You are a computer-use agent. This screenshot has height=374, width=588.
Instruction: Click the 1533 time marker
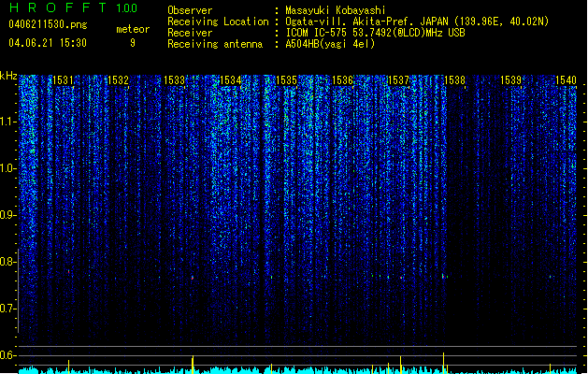coord(175,80)
